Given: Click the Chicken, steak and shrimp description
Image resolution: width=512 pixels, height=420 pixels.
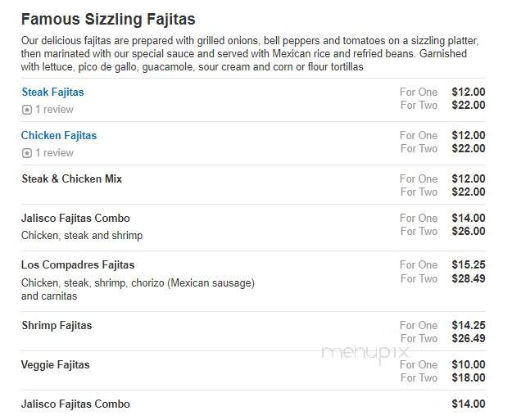Looking at the screenshot, I should (x=82, y=235).
